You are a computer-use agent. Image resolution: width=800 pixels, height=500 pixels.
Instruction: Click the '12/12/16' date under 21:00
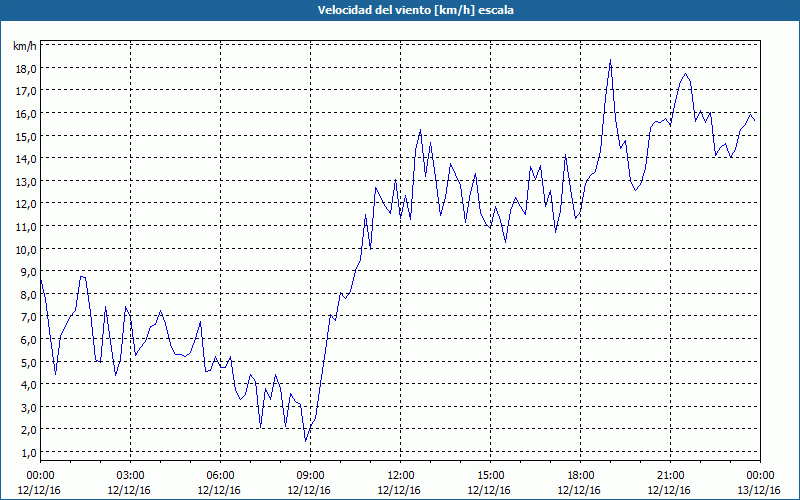[669, 490]
